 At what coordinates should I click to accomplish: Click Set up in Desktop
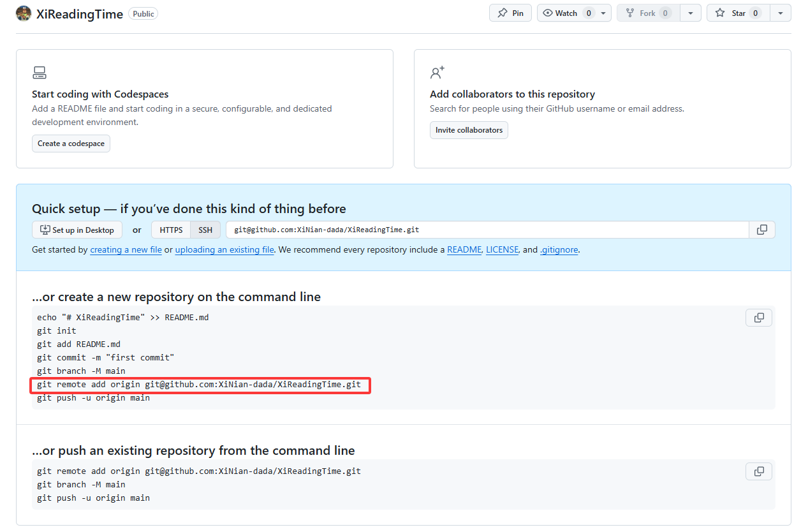pyautogui.click(x=77, y=230)
